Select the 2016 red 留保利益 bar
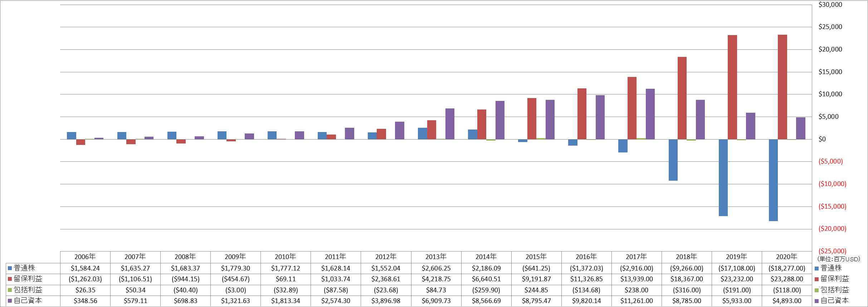The image size is (868, 307). tap(582, 114)
